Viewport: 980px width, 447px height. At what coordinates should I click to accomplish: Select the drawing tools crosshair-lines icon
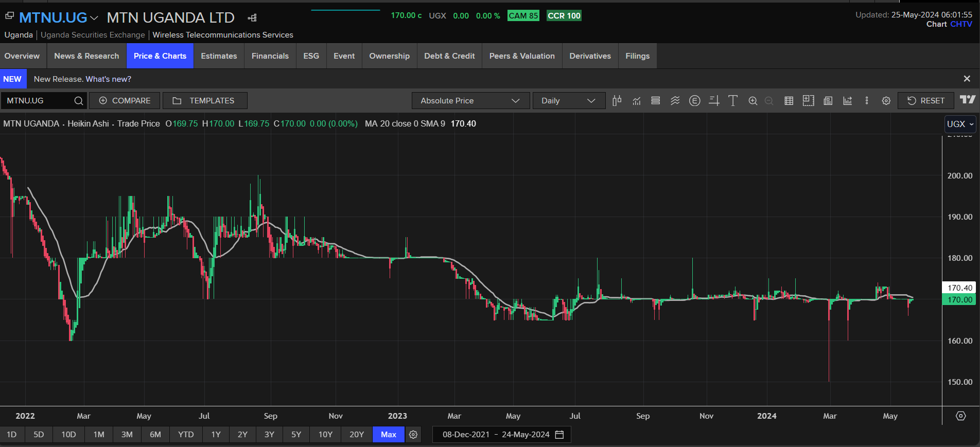(714, 101)
